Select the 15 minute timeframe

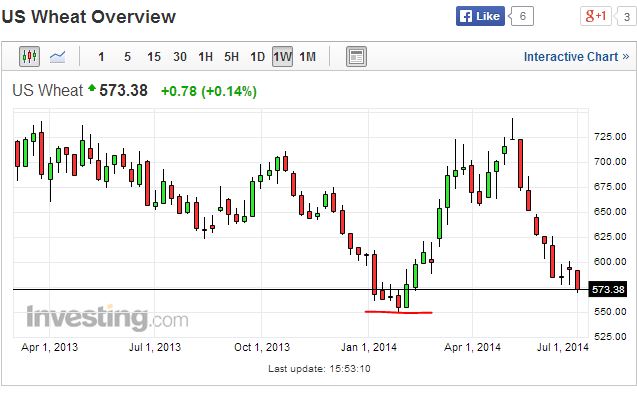154,57
